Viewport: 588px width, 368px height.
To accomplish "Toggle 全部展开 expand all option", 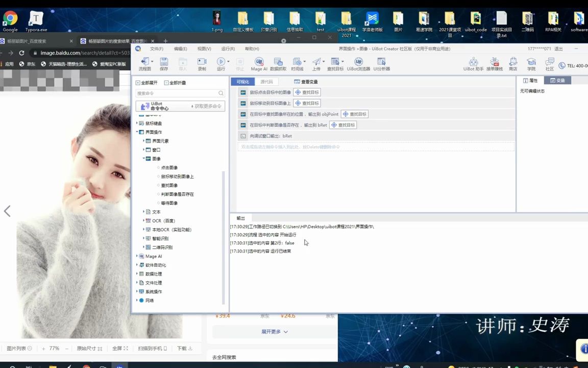I will pyautogui.click(x=148, y=82).
